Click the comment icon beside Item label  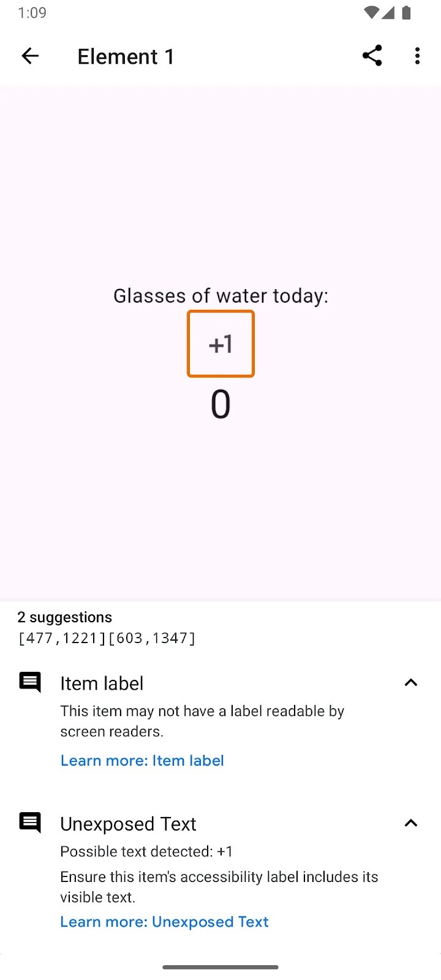[30, 682]
